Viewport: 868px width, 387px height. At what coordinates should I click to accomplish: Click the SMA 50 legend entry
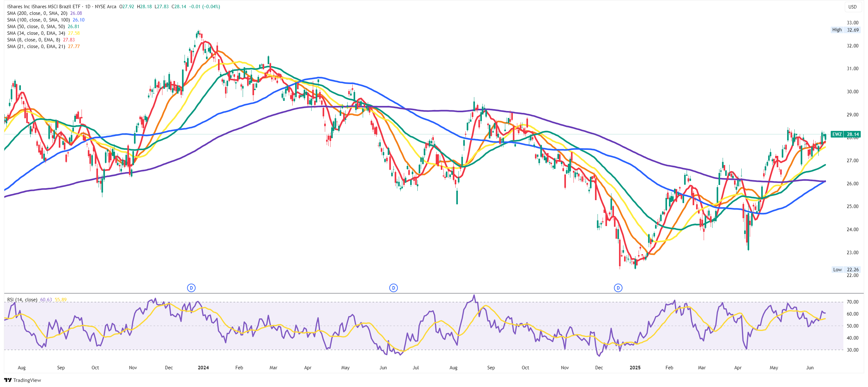[36, 26]
